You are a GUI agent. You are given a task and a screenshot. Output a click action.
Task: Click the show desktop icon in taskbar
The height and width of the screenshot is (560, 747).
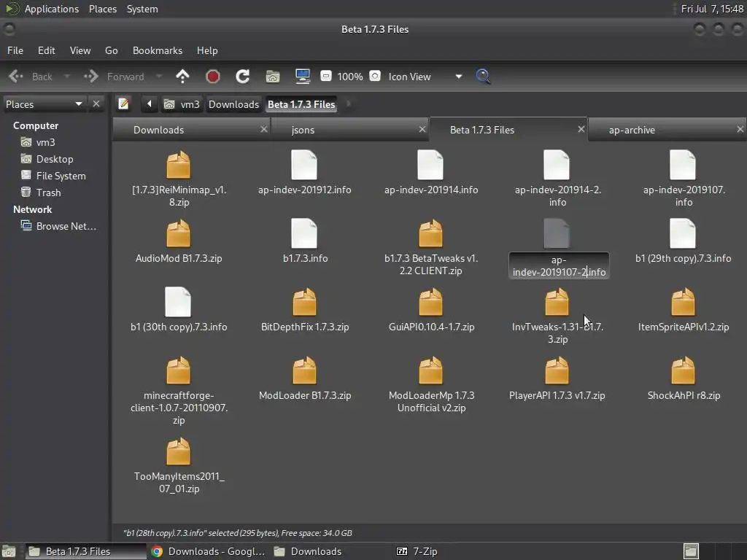(x=9, y=551)
